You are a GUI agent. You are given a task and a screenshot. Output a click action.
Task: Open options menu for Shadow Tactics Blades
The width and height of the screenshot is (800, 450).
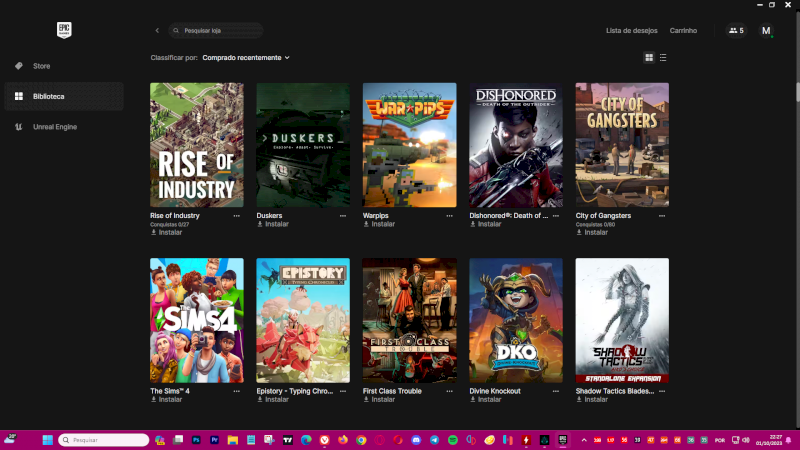pyautogui.click(x=662, y=391)
